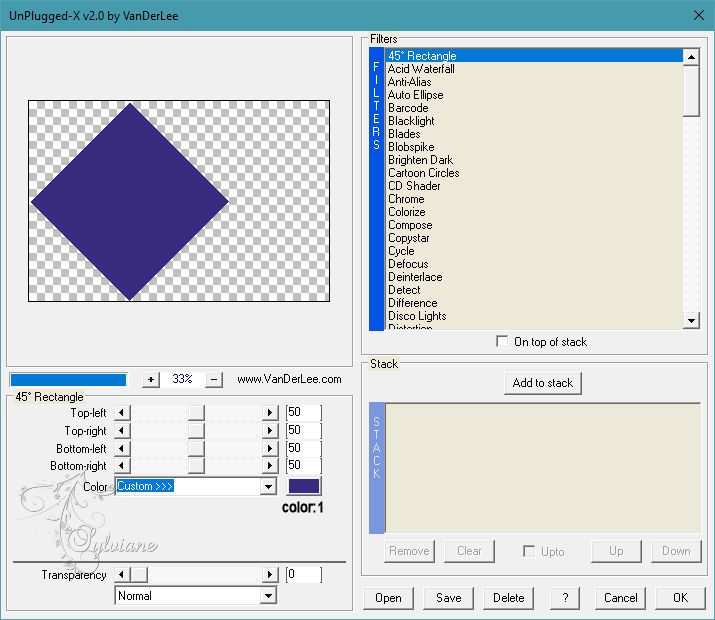Close the UnPlugged-X dialog

coord(698,16)
